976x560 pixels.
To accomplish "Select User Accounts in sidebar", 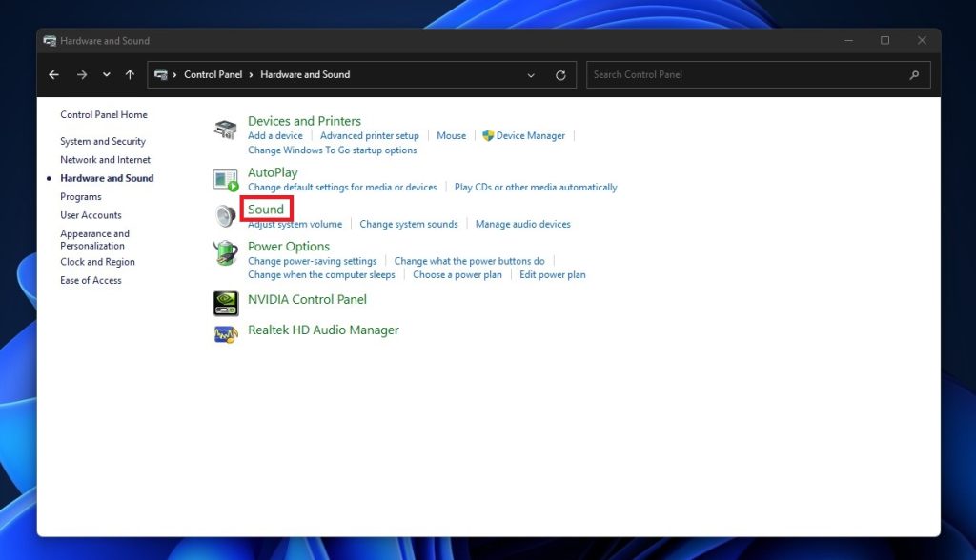I will (91, 215).
